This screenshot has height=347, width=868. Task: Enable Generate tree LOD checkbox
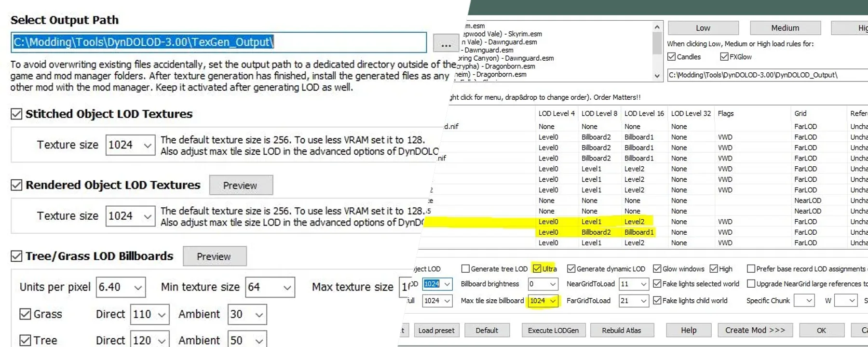coord(465,268)
